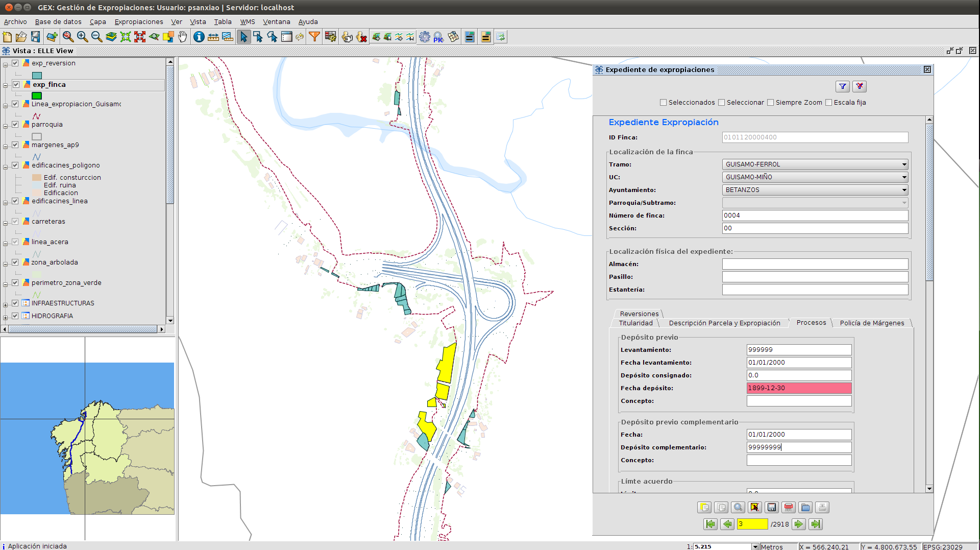Click the green exp_finca color swatch
Image resolution: width=980 pixels, height=550 pixels.
coord(37,96)
